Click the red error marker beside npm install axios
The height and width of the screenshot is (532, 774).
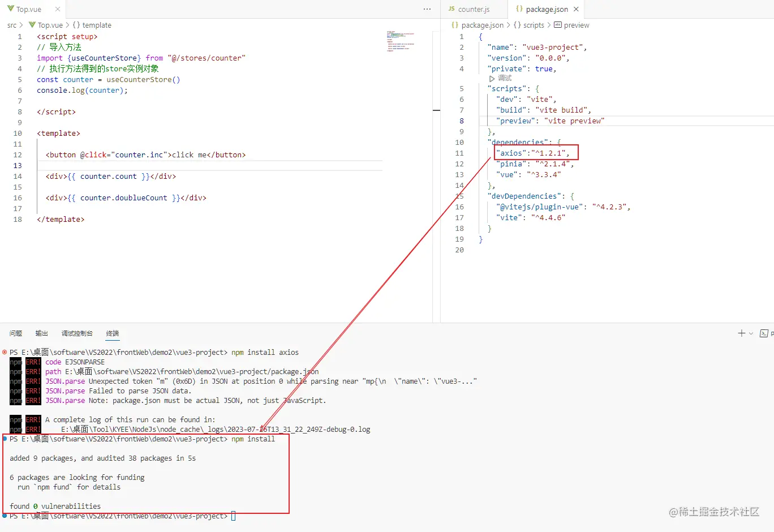[x=5, y=352]
